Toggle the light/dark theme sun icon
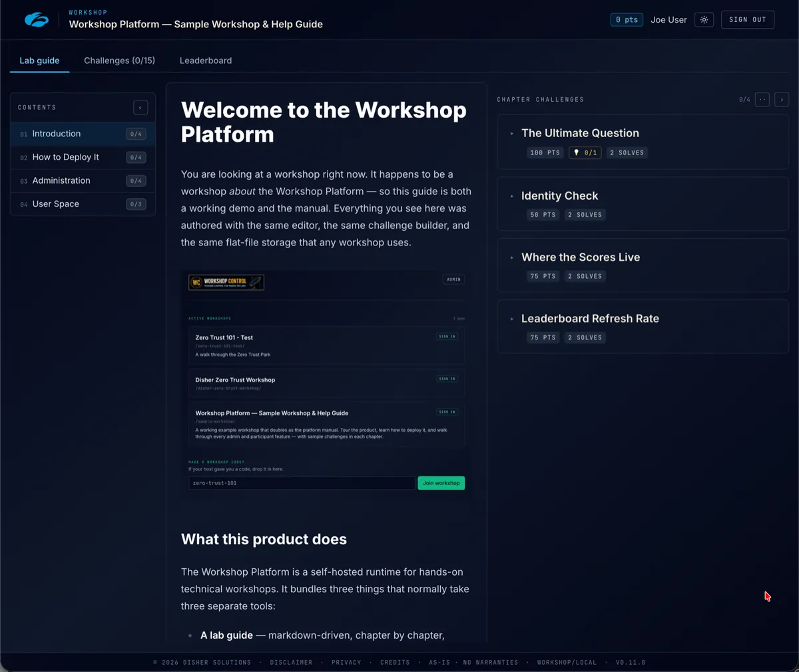The image size is (799, 672). [704, 20]
